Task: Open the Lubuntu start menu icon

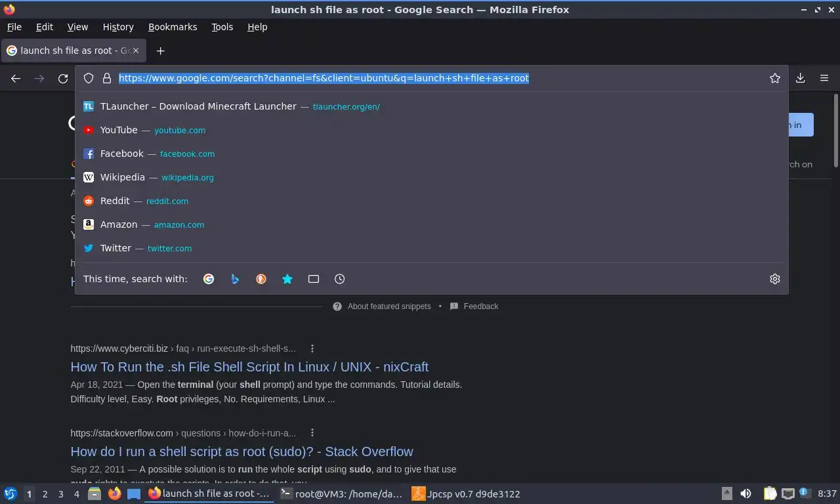Action: (10, 493)
